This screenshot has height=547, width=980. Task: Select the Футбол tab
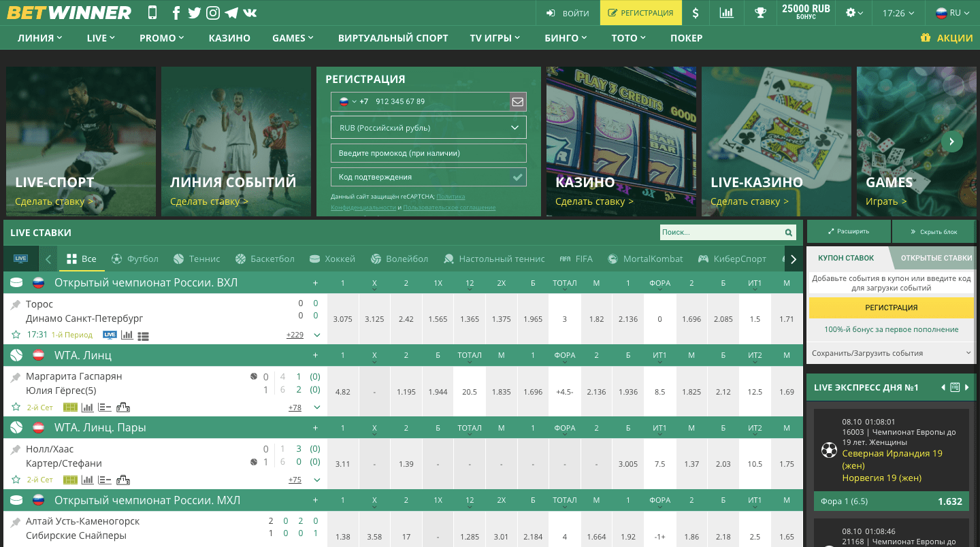(x=135, y=259)
